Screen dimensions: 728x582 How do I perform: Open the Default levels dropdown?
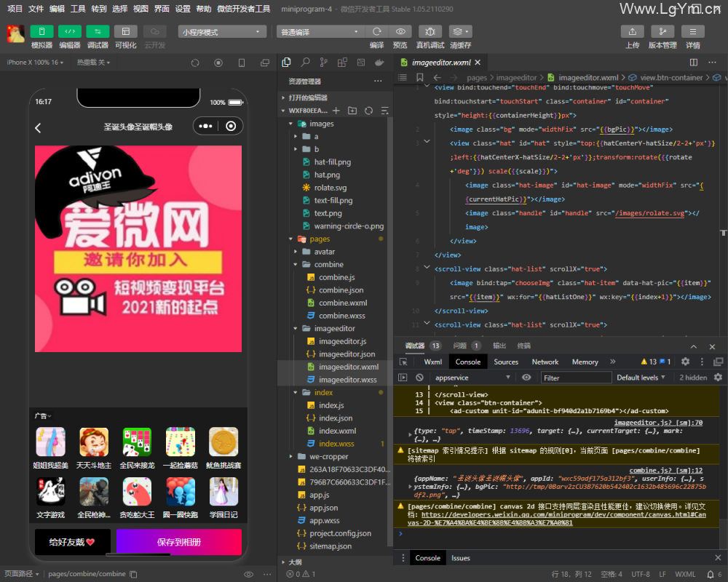641,378
